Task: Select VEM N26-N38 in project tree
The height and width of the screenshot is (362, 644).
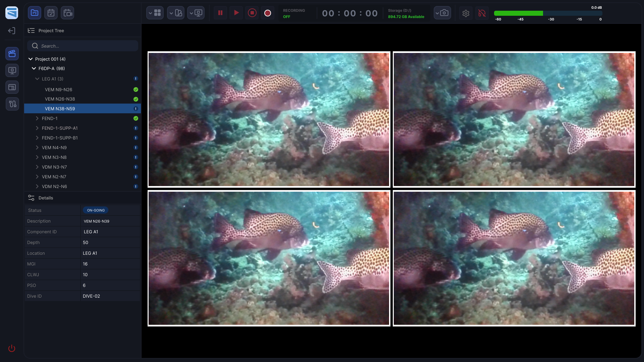Action: (x=60, y=99)
